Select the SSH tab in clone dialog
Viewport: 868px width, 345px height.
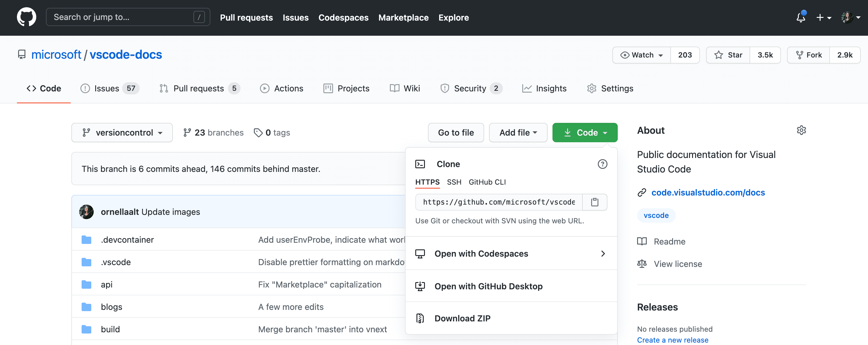tap(454, 181)
